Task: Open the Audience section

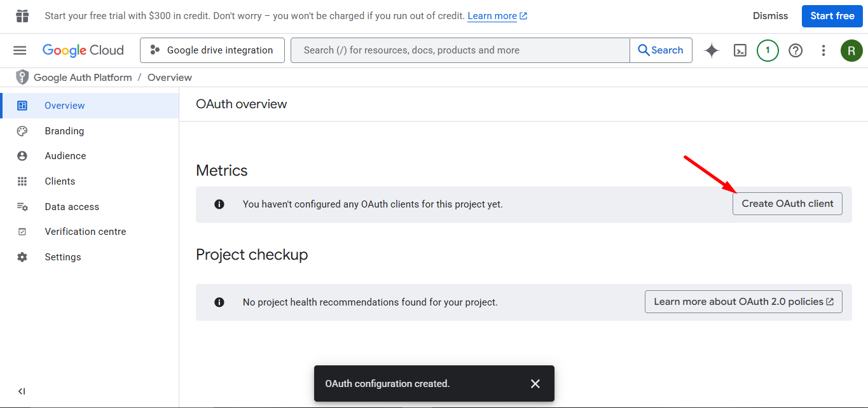Action: [65, 155]
